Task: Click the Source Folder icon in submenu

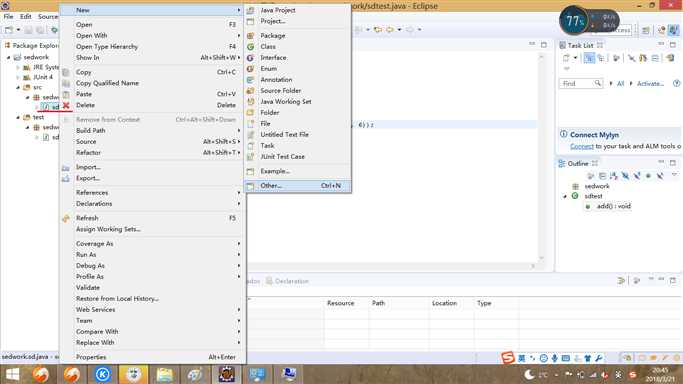Action: [x=250, y=91]
